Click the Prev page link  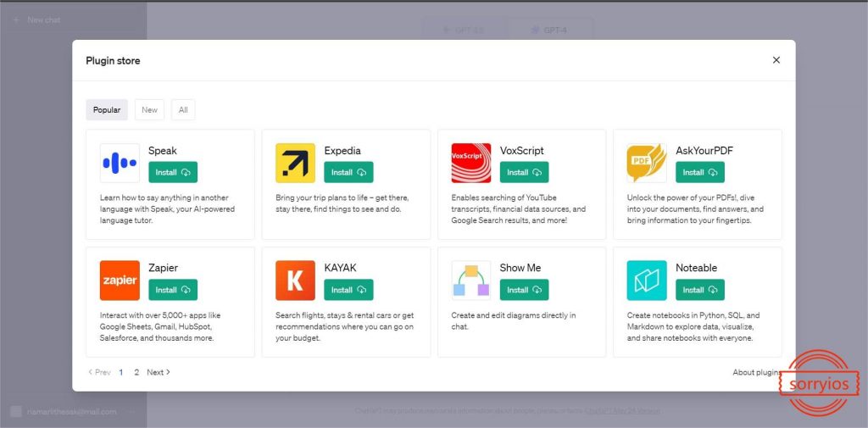tap(99, 372)
